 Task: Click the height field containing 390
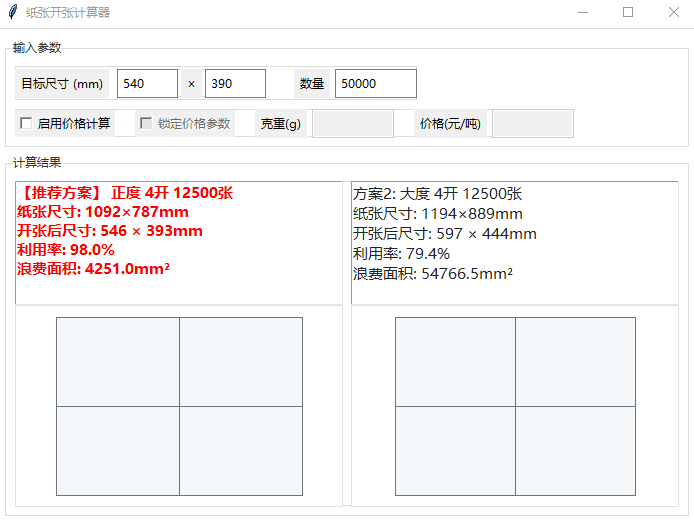(235, 84)
